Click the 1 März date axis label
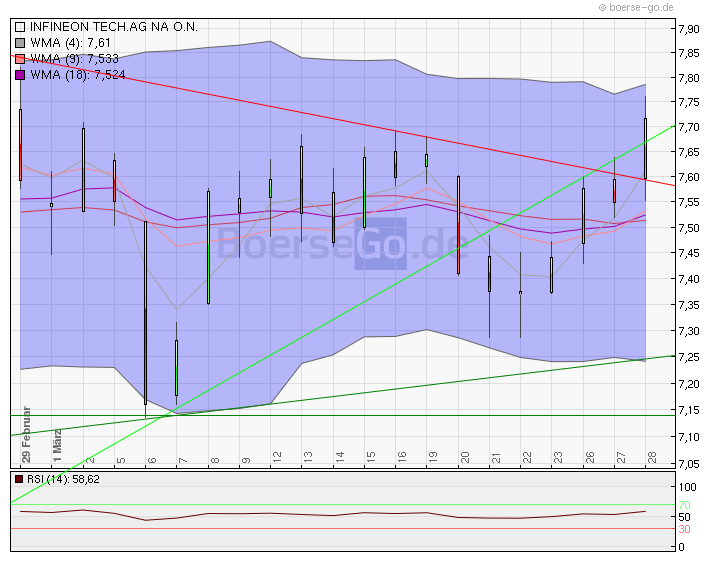 (x=57, y=446)
